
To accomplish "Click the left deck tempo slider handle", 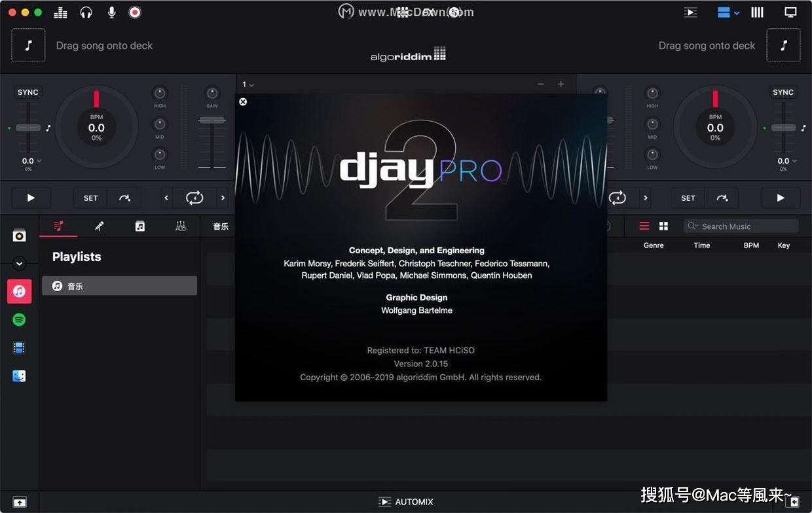I will (28, 128).
